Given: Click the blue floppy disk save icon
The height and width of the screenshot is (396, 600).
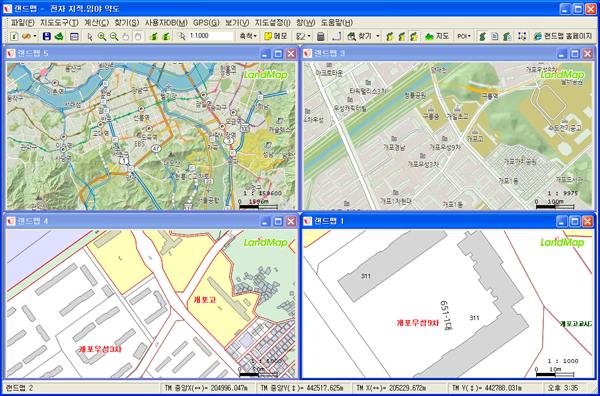Looking at the screenshot, I should pos(47,36).
